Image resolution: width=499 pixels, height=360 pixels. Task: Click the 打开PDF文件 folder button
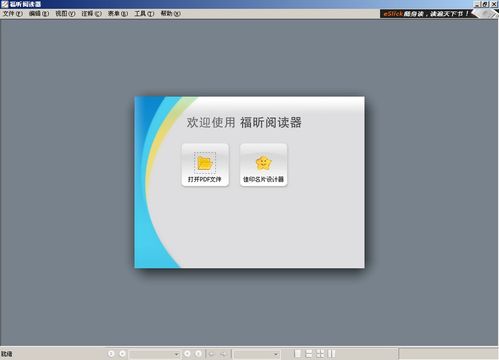coord(205,165)
